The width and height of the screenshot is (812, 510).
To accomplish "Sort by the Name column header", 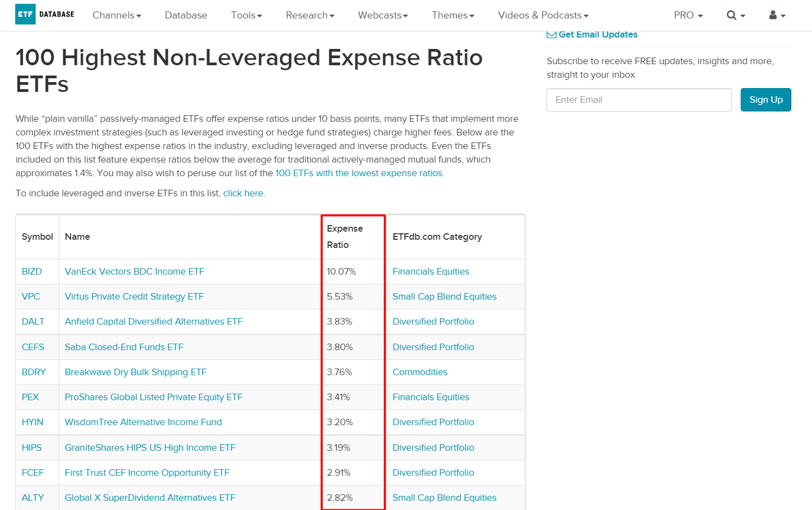I will pyautogui.click(x=77, y=237).
